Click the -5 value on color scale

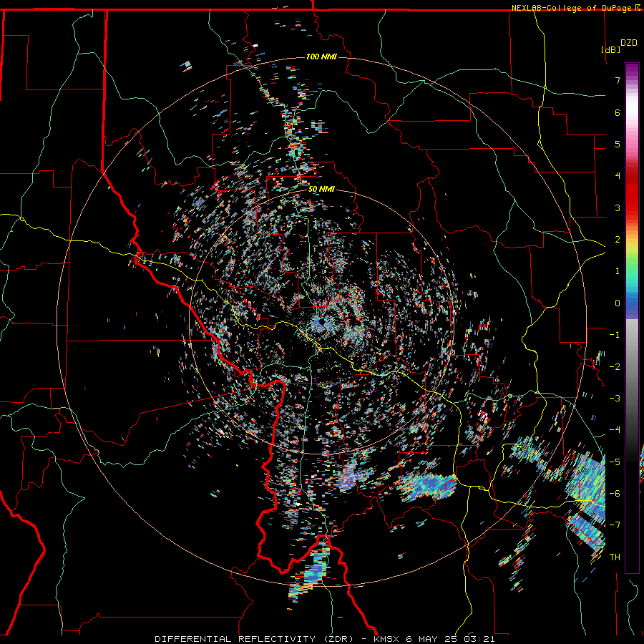(x=615, y=462)
